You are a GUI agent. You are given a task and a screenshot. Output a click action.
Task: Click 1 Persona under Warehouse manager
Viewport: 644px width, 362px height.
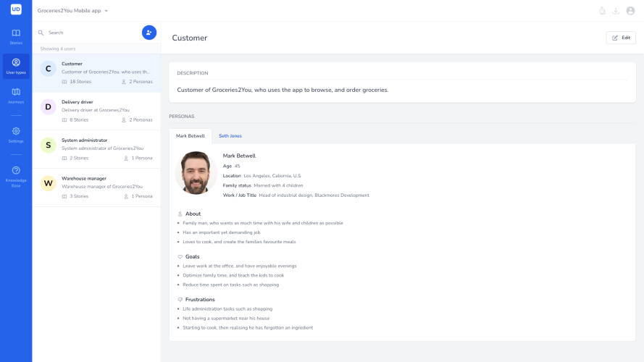coord(142,196)
